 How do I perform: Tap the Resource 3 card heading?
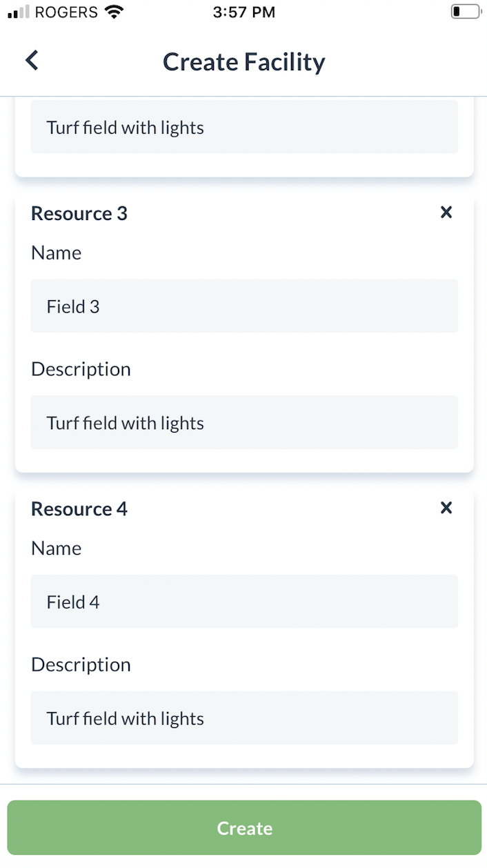[79, 214]
